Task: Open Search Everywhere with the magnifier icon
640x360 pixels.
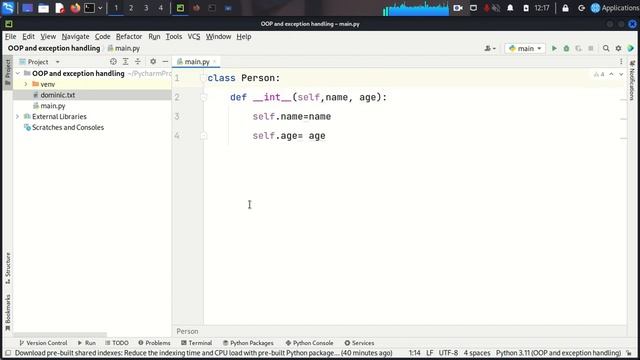Action: [606, 48]
